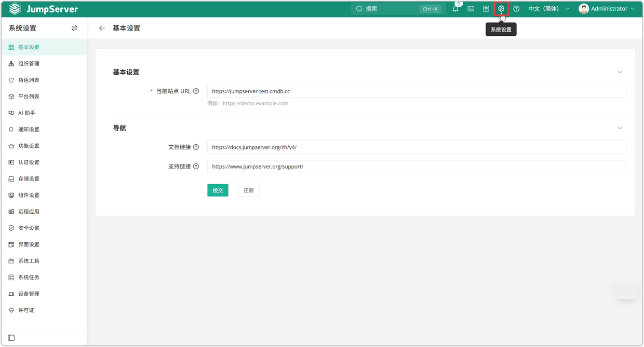644x347 pixels.
Task: Click help icon next to 文档链接
Action: tap(196, 147)
